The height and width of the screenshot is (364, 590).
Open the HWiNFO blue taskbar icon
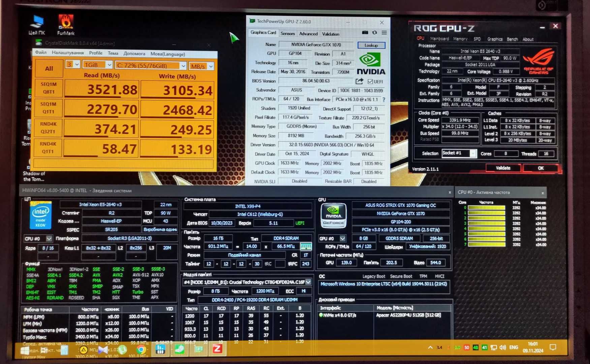(x=160, y=349)
